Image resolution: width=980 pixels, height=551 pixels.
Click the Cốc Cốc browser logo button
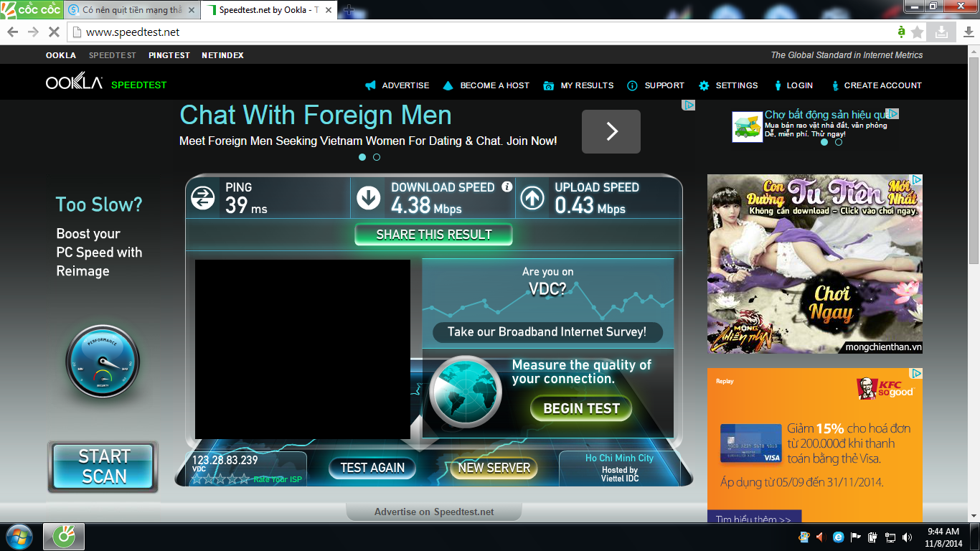point(32,9)
